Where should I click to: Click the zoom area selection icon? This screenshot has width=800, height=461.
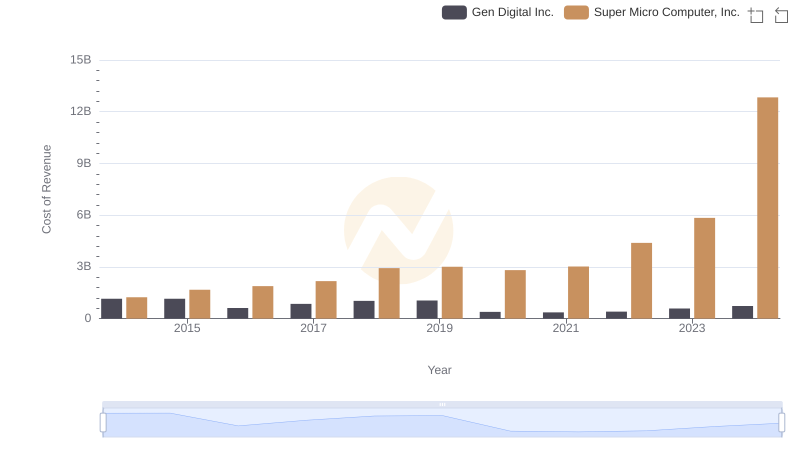coord(756,15)
